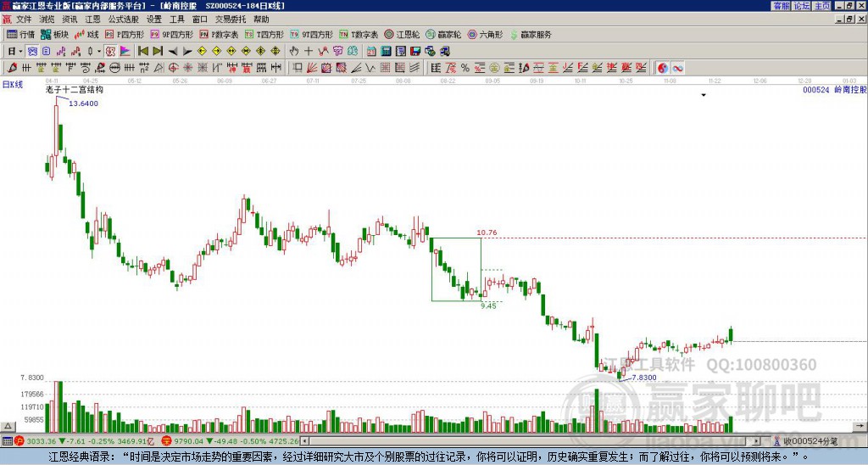Click the 日K线 label
The height and width of the screenshot is (465, 868).
[13, 84]
